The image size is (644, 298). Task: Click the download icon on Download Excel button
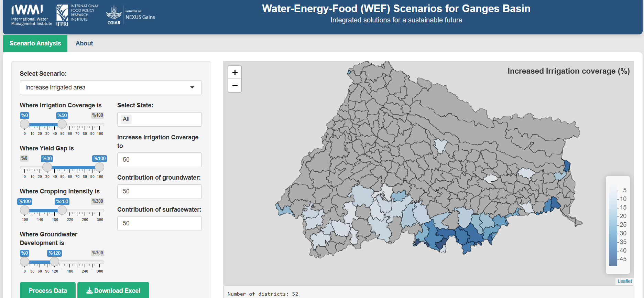click(x=90, y=291)
